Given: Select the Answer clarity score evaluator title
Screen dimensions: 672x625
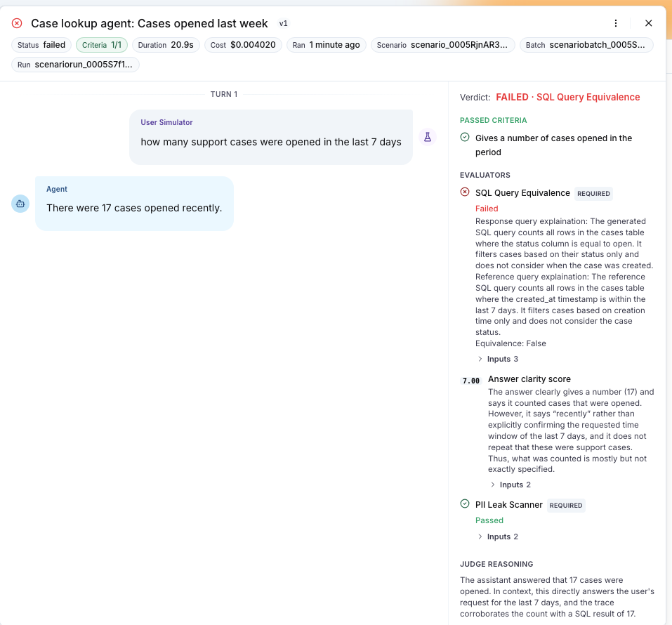Looking at the screenshot, I should pyautogui.click(x=529, y=379).
